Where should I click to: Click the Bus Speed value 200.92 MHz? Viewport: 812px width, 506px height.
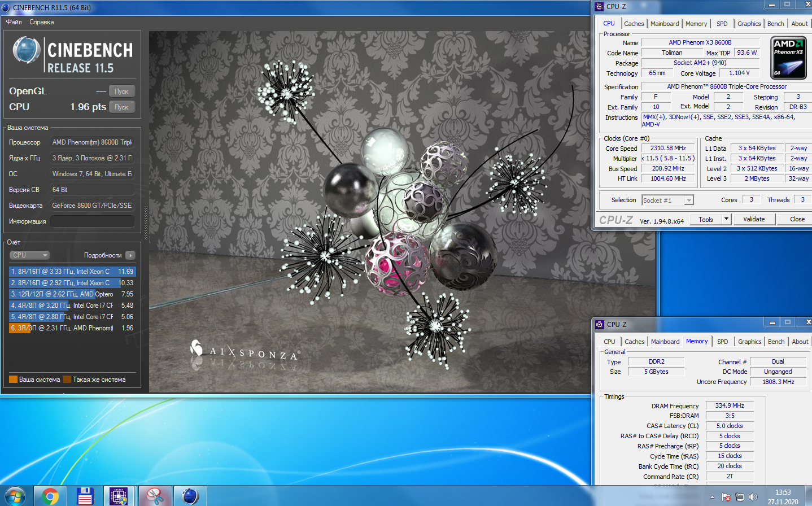(x=668, y=168)
